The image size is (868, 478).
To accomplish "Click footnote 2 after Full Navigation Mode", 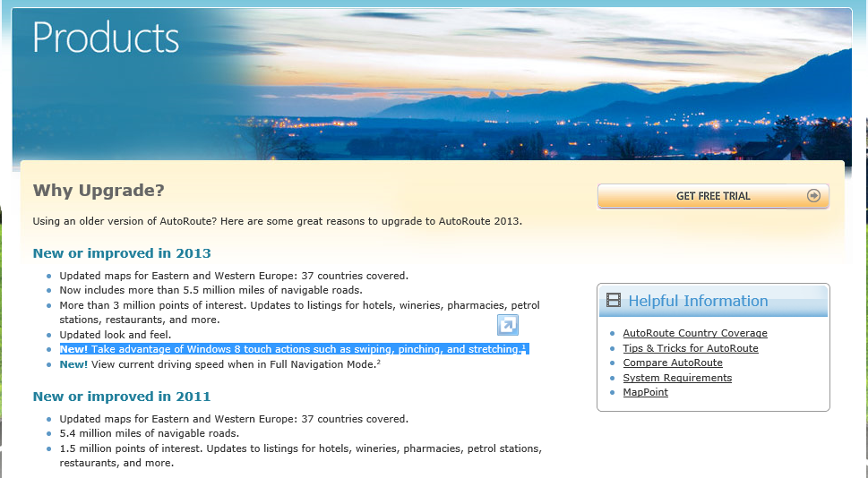I will [379, 363].
